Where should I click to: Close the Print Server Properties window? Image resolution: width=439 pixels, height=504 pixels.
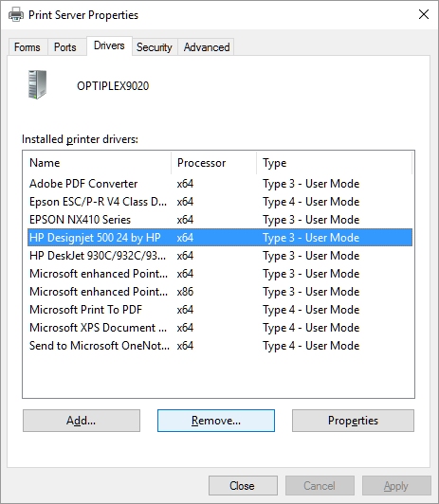424,14
